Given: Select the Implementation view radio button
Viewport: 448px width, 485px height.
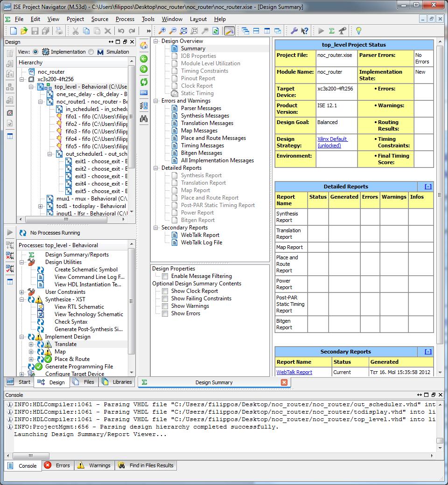Looking at the screenshot, I should click(x=35, y=52).
